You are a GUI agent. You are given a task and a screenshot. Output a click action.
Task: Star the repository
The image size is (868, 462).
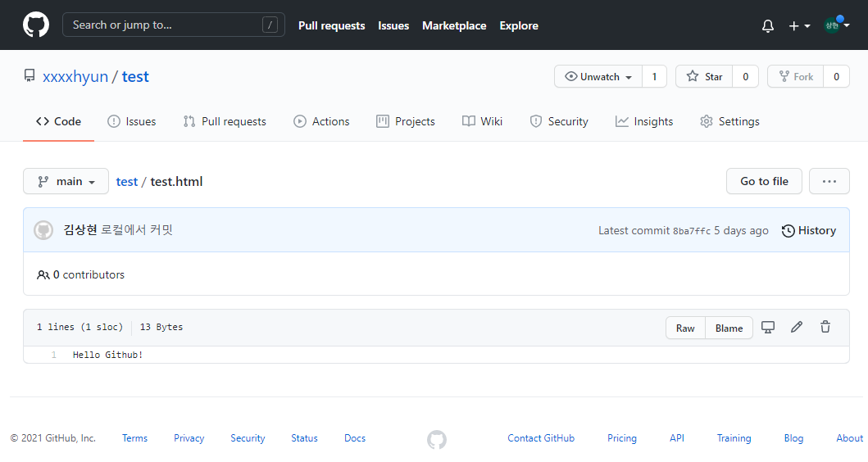click(704, 76)
